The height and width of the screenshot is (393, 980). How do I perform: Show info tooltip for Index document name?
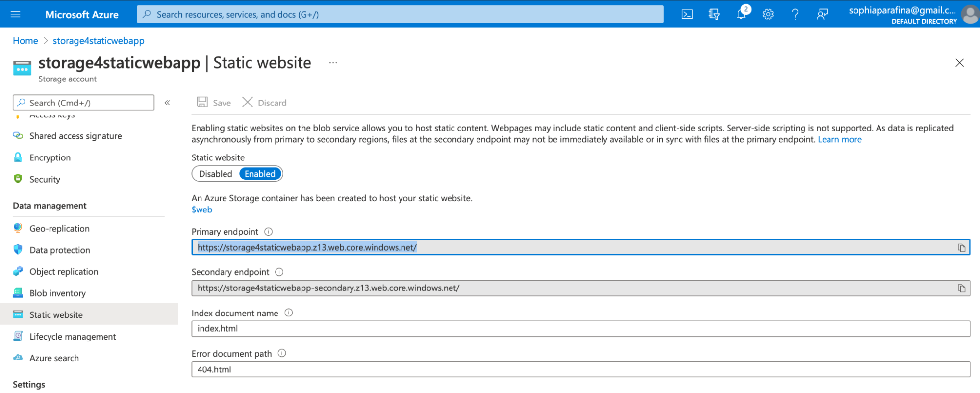click(289, 313)
